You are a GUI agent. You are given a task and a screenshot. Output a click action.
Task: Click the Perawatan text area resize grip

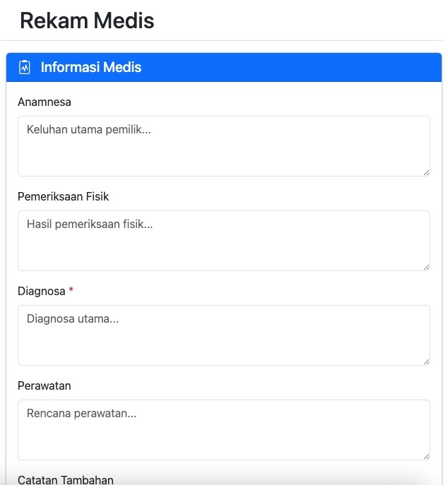click(426, 456)
